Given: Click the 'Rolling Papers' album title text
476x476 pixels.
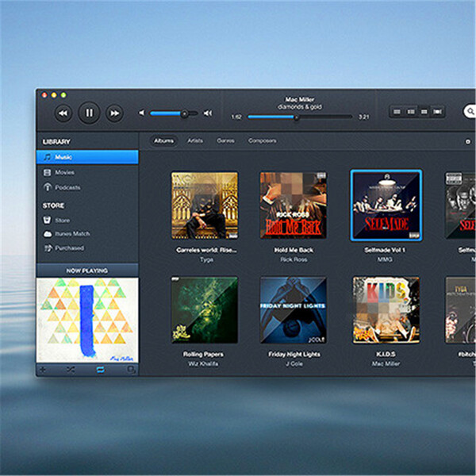Looking at the screenshot, I should pos(203,355).
